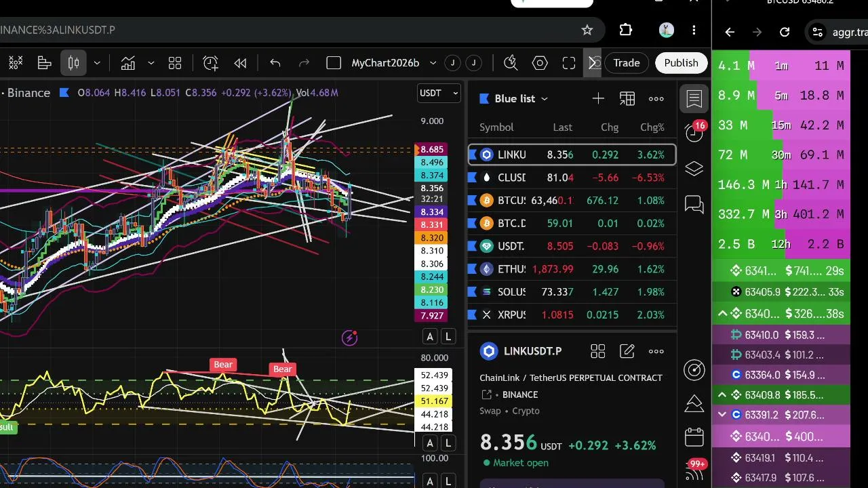The height and width of the screenshot is (488, 868).
Task: Open the Pine pyramid icon in sidebar
Action: [694, 403]
